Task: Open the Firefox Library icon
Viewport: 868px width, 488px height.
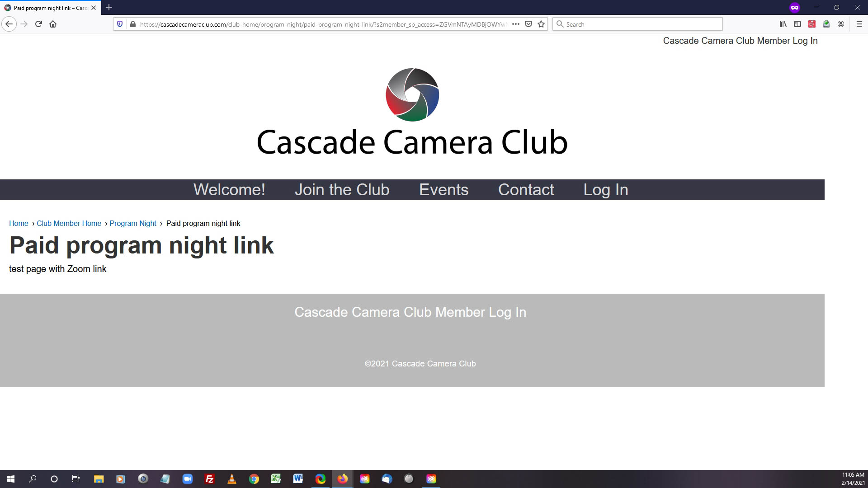Action: (x=783, y=24)
